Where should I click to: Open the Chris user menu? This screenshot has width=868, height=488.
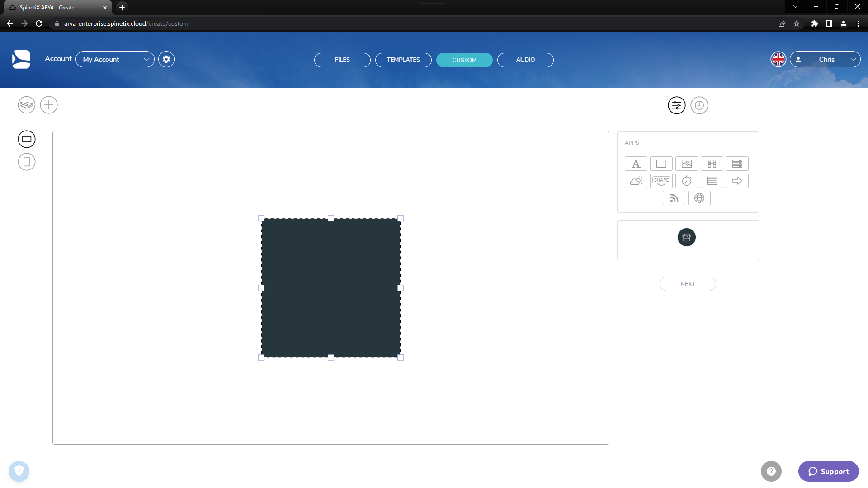[826, 59]
